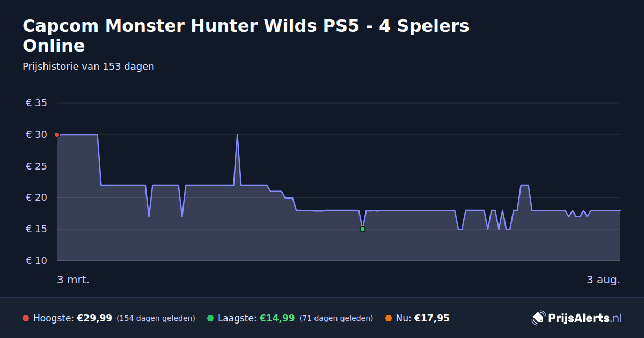Click the green lowest-price marker on the chart

tap(362, 229)
